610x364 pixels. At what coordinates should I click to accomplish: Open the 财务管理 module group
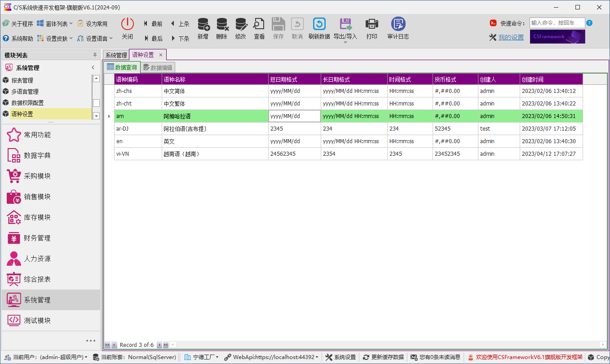[51, 238]
